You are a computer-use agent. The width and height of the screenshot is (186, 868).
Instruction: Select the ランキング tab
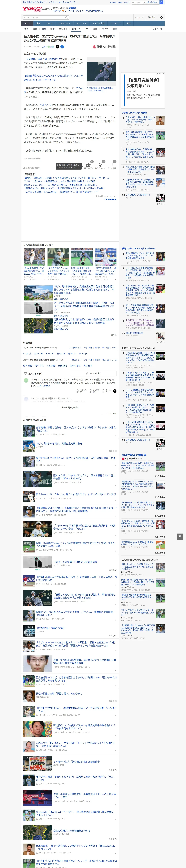(115, 24)
